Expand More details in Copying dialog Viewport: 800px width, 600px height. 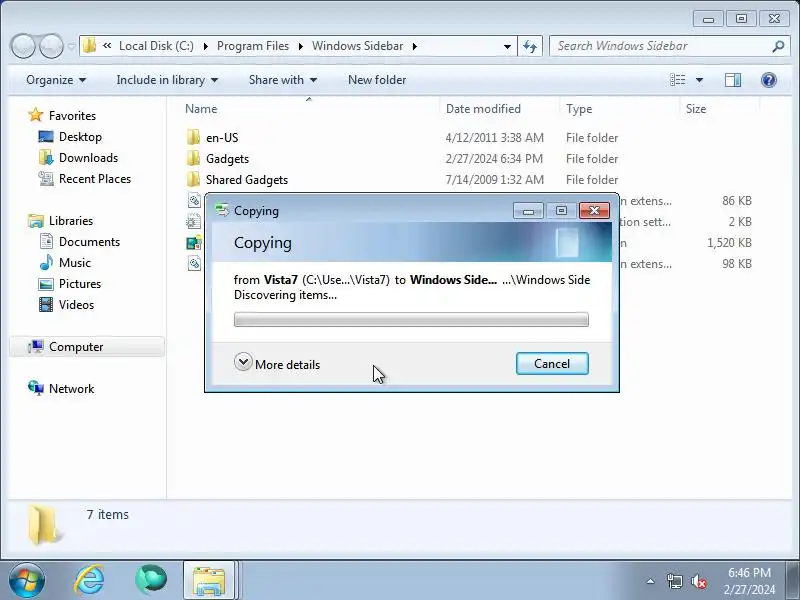point(277,364)
